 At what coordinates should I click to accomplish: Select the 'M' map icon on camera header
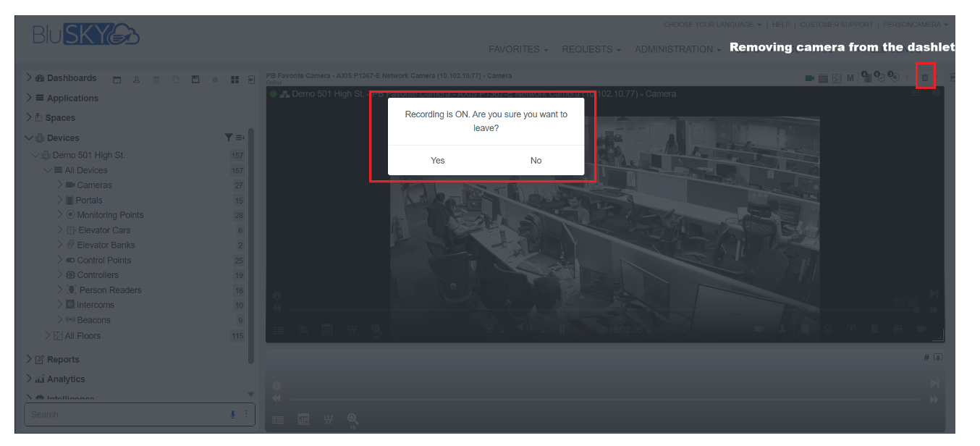pyautogui.click(x=850, y=77)
